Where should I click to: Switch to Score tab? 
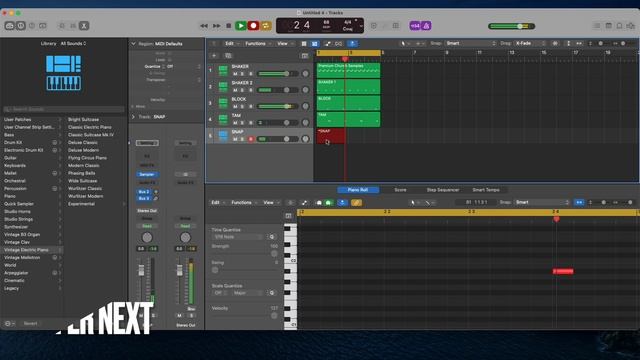pos(400,190)
